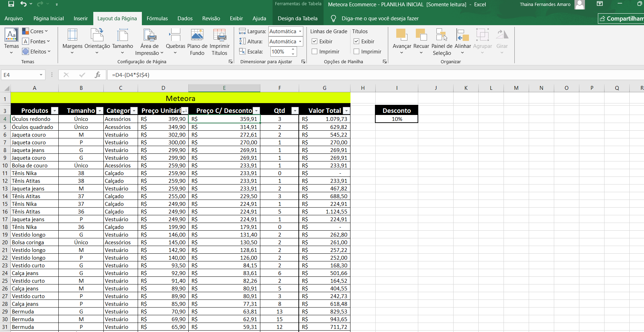Open the Qtd column filter dropdown

click(295, 111)
